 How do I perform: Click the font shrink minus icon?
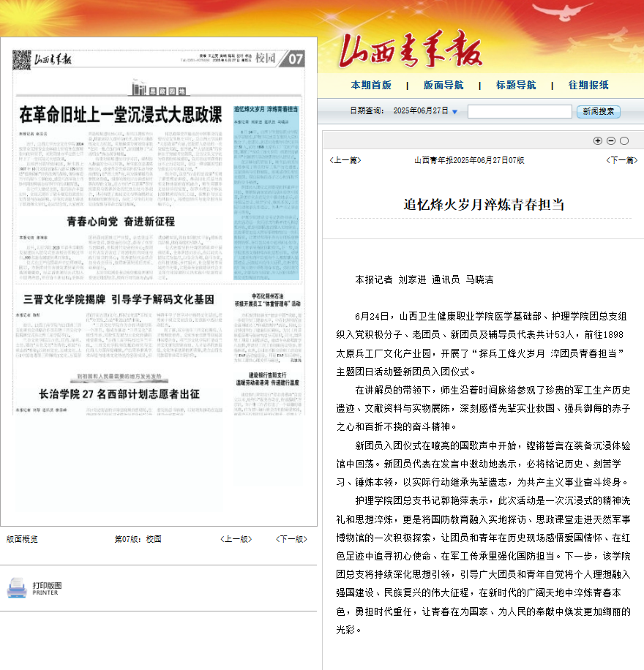pyautogui.click(x=611, y=140)
